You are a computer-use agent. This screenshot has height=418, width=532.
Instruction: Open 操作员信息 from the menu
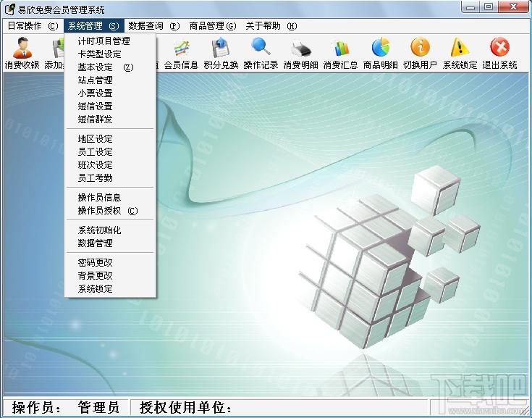click(110, 198)
